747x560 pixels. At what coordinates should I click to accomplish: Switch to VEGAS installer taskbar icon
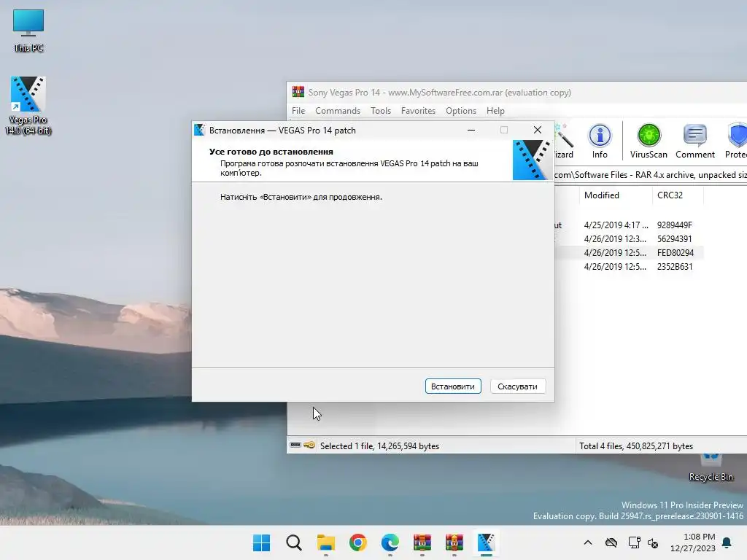(x=486, y=542)
